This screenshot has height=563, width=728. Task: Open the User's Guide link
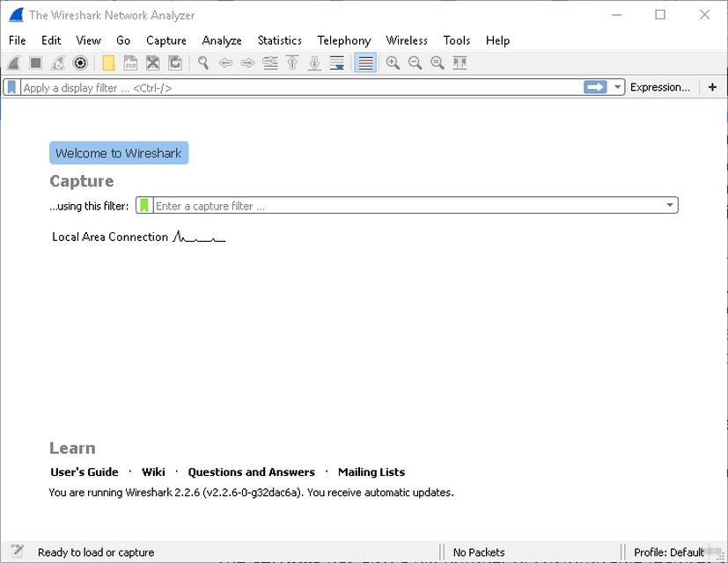[x=85, y=472]
